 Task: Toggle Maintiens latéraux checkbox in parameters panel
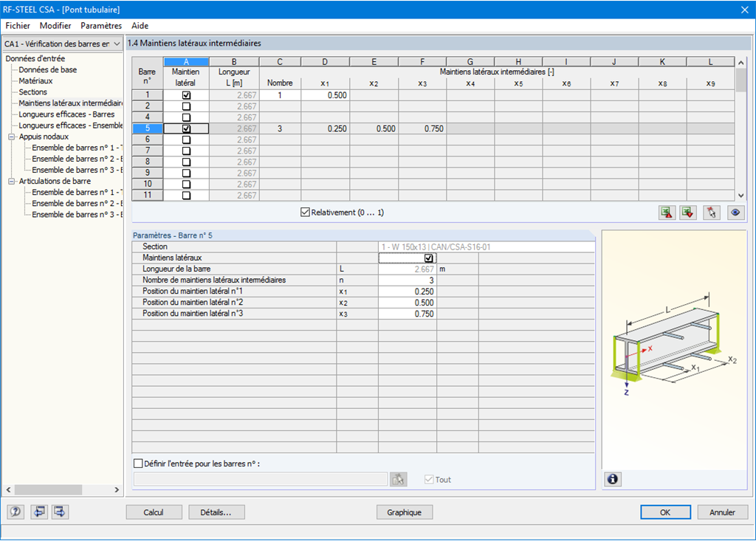[x=429, y=258]
